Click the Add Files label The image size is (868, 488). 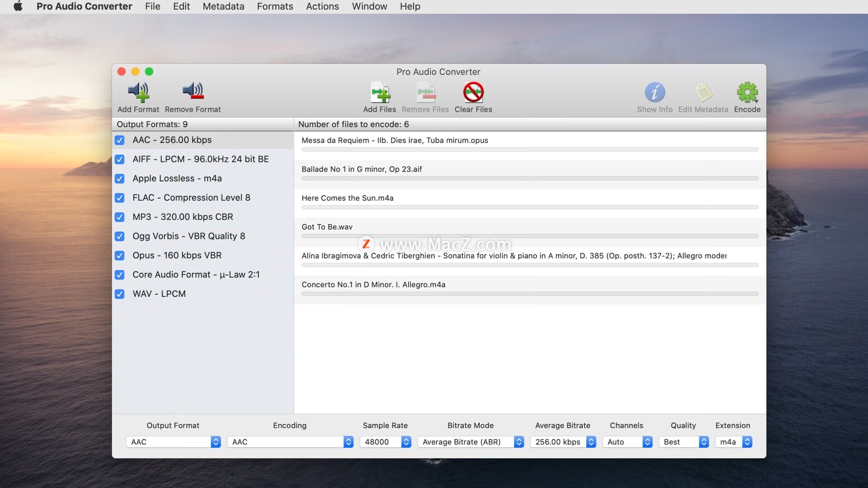click(380, 109)
